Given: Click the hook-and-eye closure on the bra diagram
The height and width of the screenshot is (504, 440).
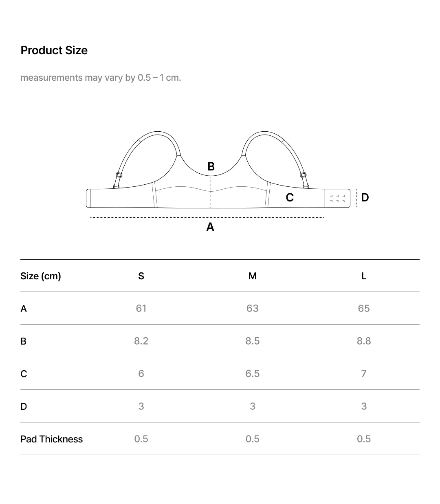Looking at the screenshot, I should click(337, 199).
